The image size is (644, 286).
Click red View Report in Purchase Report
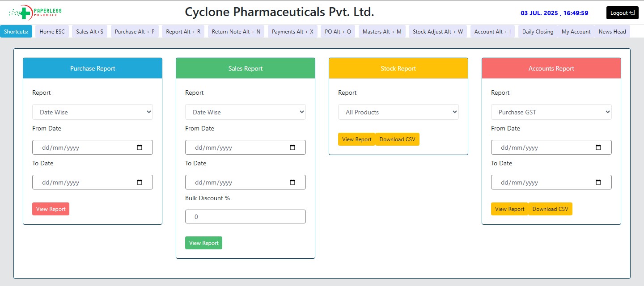point(51,209)
